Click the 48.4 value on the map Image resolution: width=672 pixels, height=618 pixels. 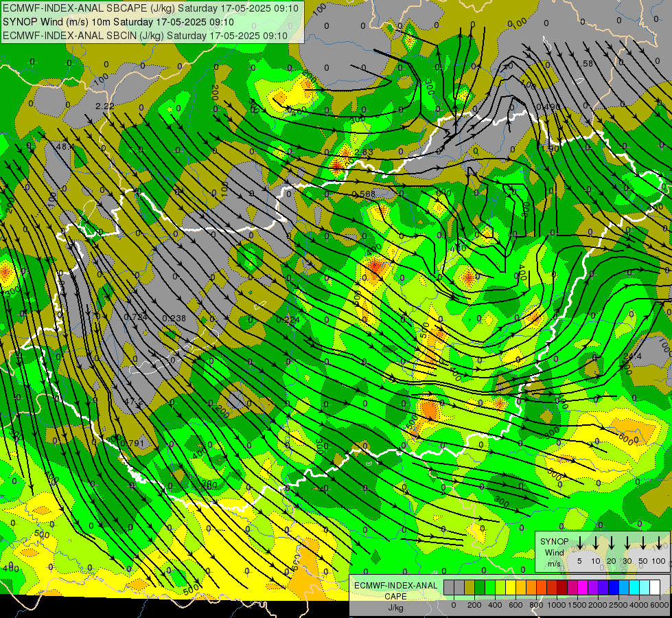coord(65,146)
